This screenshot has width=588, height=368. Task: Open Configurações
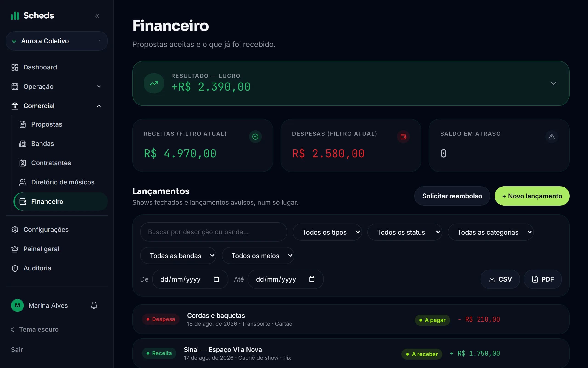57,230
